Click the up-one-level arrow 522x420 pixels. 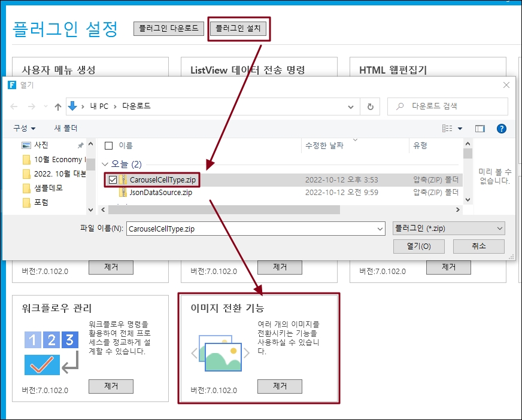point(58,106)
